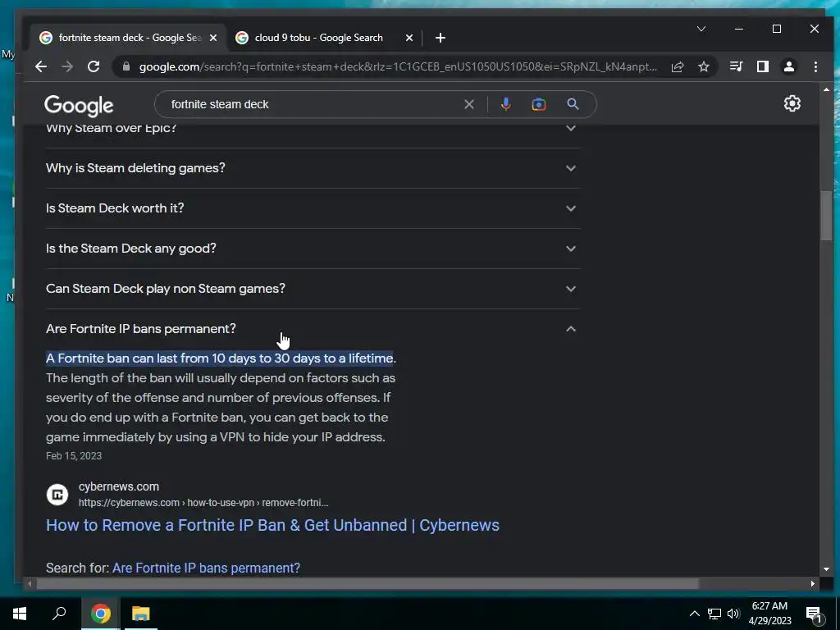Viewport: 840px width, 630px height.
Task: Open Windows Start menu
Action: [x=20, y=614]
